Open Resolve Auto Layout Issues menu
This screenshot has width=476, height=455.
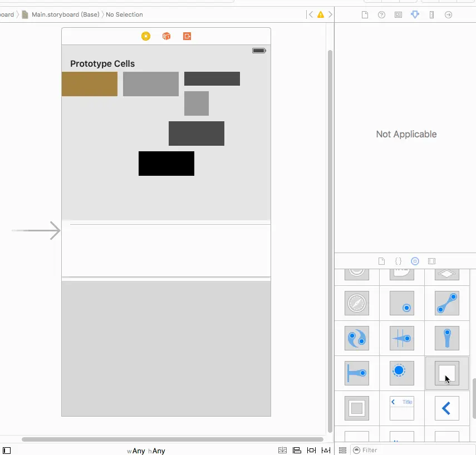pyautogui.click(x=326, y=450)
